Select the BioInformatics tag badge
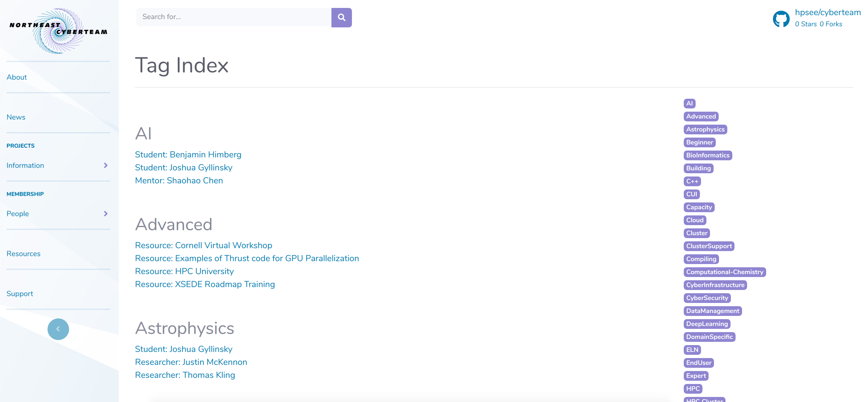Viewport: 868px width, 402px height. [708, 155]
